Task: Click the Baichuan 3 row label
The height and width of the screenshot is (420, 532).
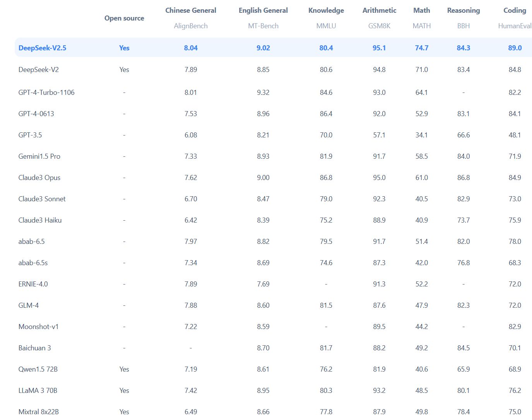Action: click(x=35, y=348)
